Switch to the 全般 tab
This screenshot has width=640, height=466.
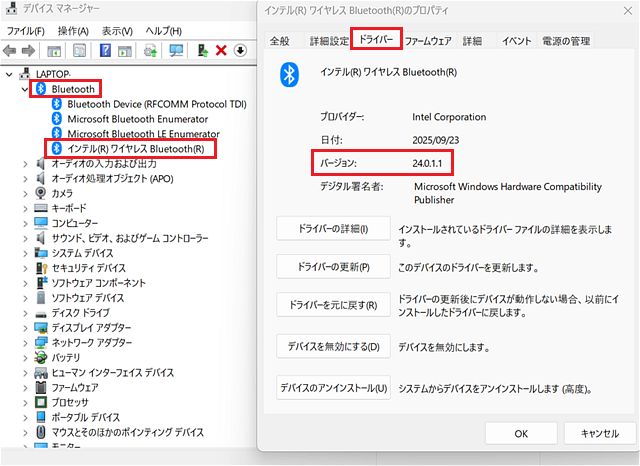click(280, 41)
